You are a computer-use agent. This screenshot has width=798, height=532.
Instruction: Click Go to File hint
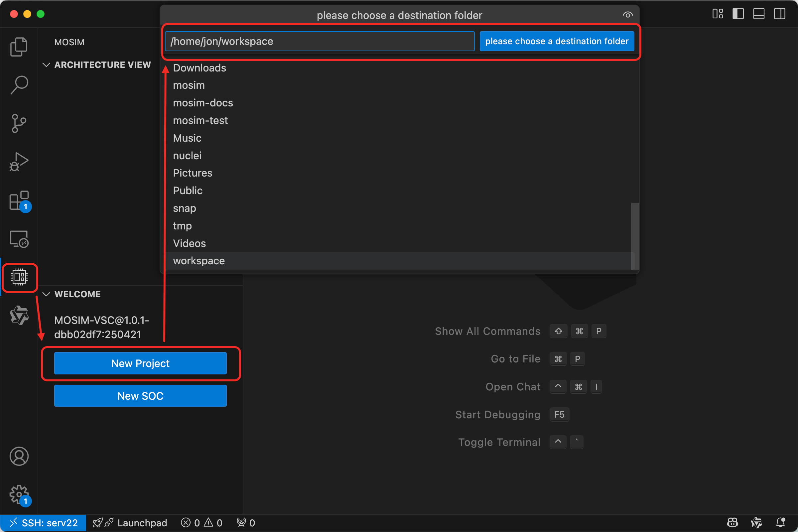(x=515, y=359)
